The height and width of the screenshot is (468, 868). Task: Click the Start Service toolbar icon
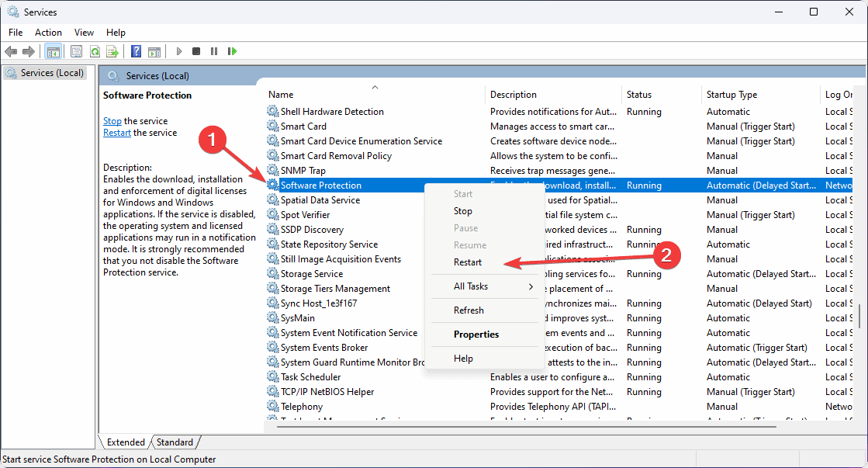coord(178,51)
